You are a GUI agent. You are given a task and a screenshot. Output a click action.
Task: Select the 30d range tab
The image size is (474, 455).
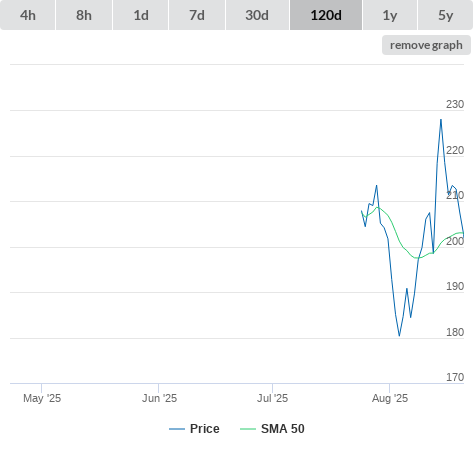point(257,15)
